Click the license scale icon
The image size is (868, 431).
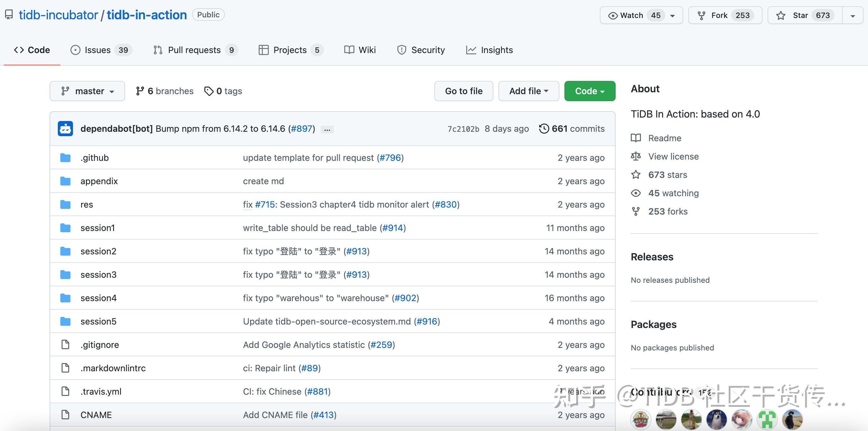(x=636, y=156)
